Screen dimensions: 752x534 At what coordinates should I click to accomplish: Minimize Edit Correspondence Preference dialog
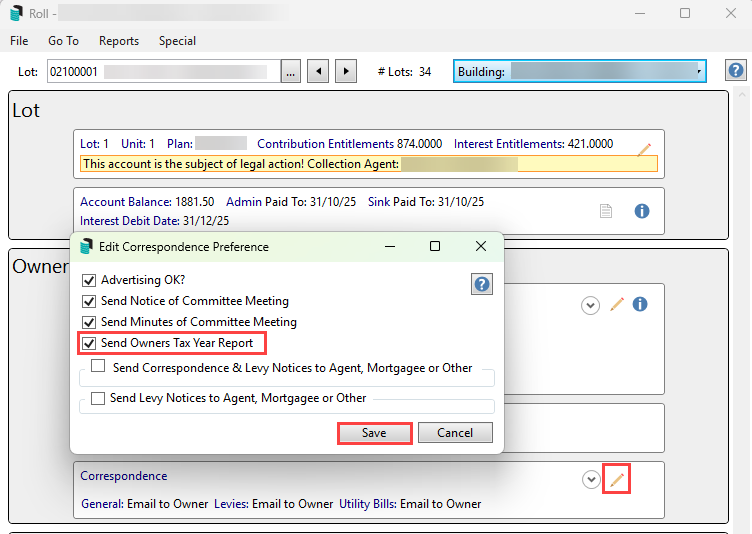tap(390, 247)
